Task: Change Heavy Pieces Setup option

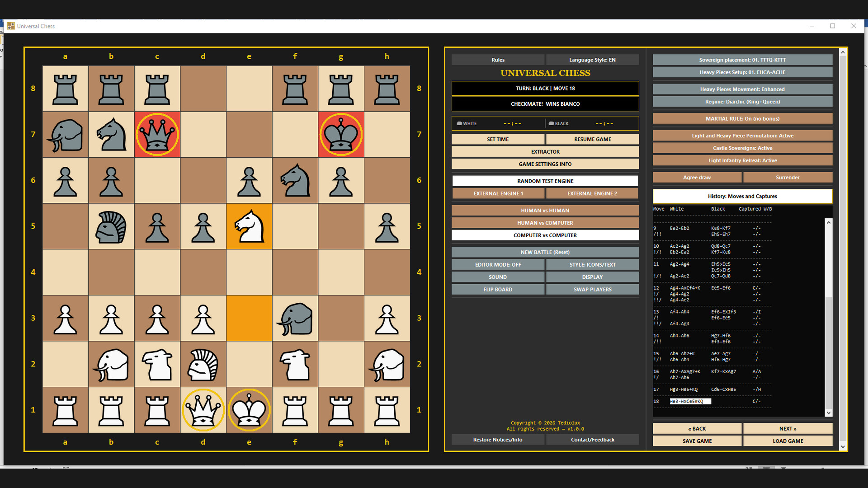Action: pos(742,72)
